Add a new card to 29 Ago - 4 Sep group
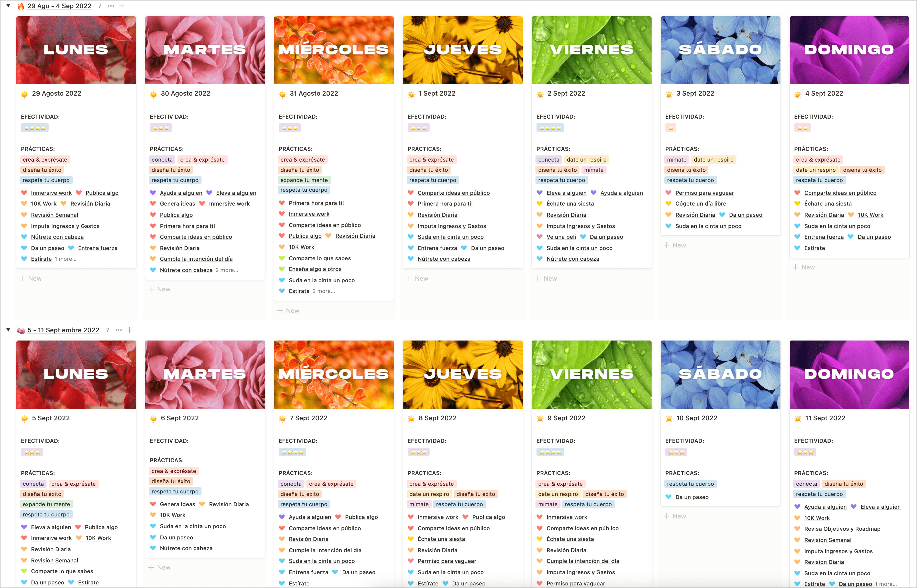 point(122,6)
